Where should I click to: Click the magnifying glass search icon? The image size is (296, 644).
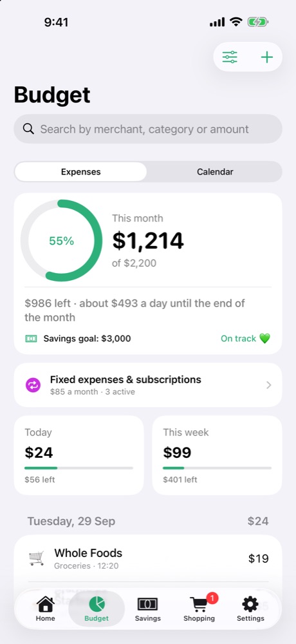28,129
